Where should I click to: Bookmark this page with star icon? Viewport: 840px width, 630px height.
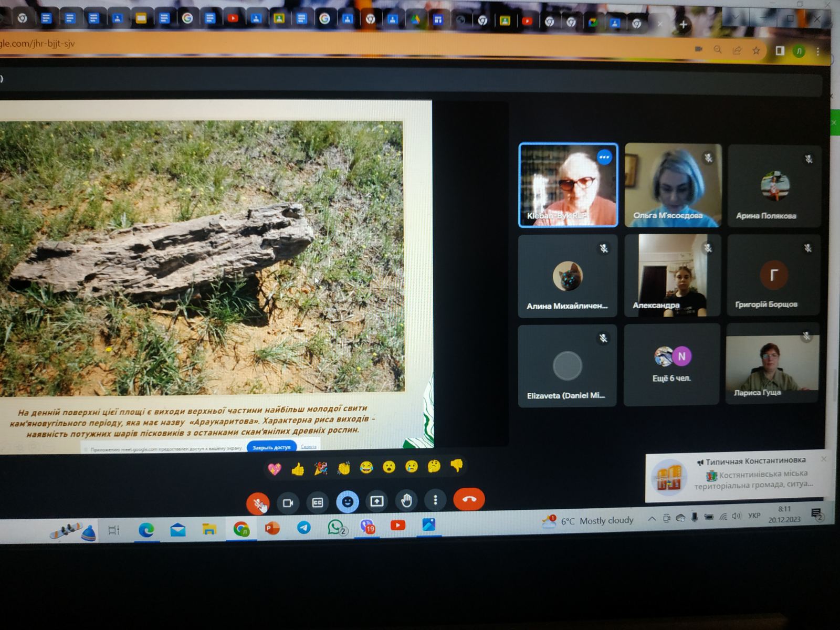point(756,50)
